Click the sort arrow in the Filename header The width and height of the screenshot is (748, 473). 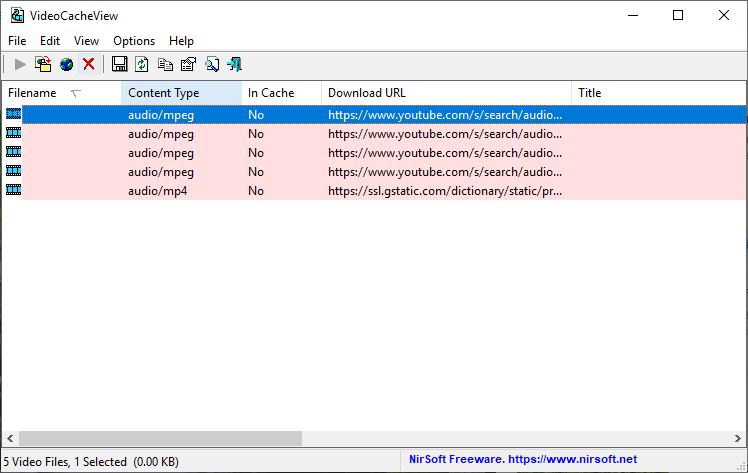[x=75, y=93]
